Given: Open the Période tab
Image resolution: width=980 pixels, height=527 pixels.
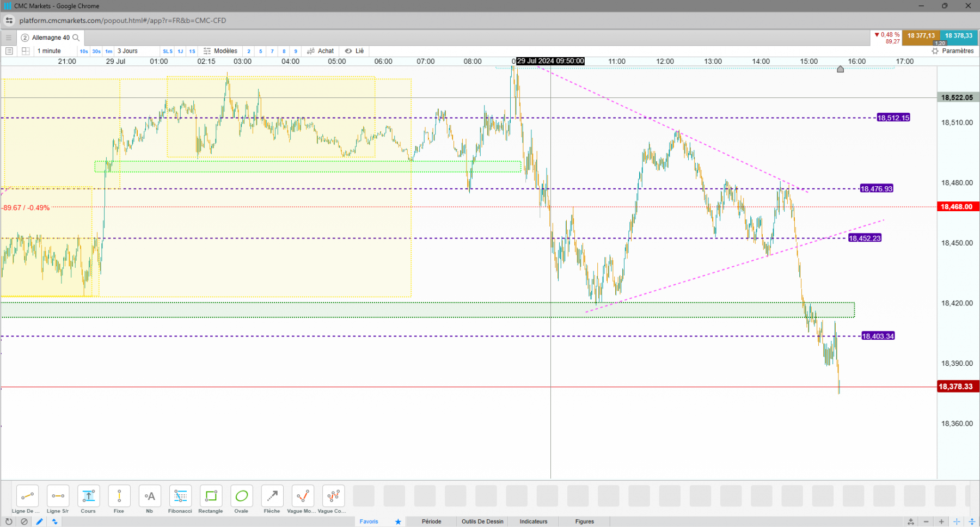Looking at the screenshot, I should click(x=431, y=522).
